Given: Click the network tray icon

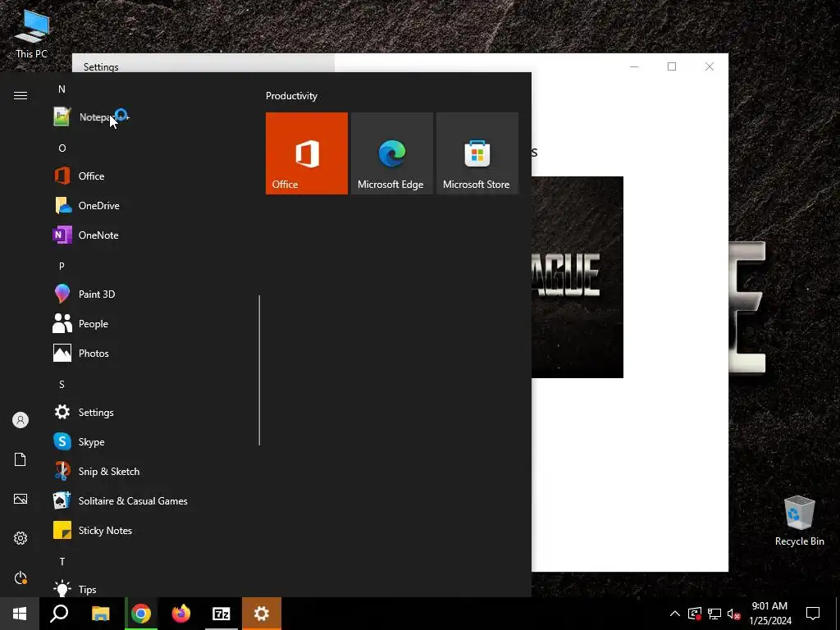Looking at the screenshot, I should coord(714,614).
